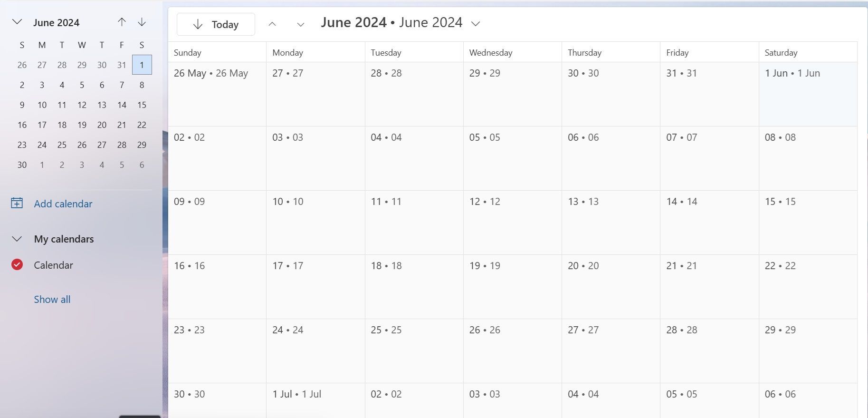868x418 pixels.
Task: Collapse the My calendars section
Action: (17, 239)
